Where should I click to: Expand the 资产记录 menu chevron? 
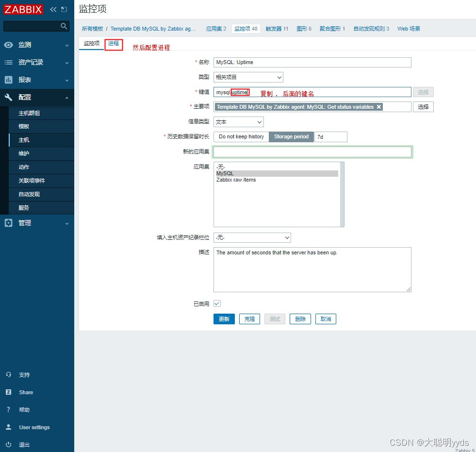point(67,63)
